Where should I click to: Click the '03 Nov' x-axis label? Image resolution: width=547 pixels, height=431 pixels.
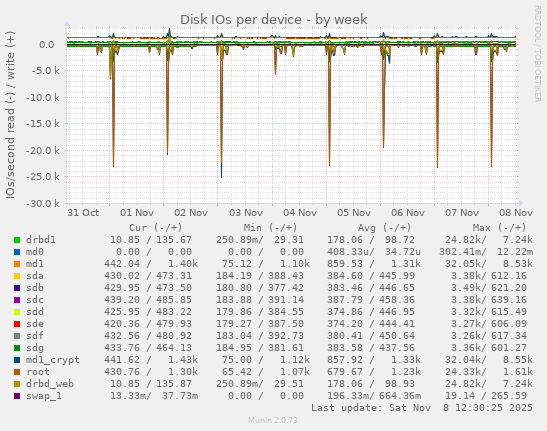pyautogui.click(x=246, y=213)
